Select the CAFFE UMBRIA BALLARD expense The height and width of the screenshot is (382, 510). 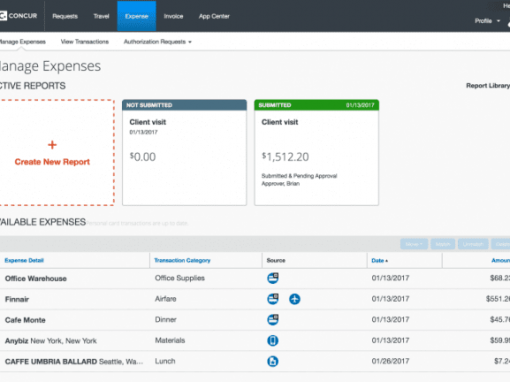74,361
